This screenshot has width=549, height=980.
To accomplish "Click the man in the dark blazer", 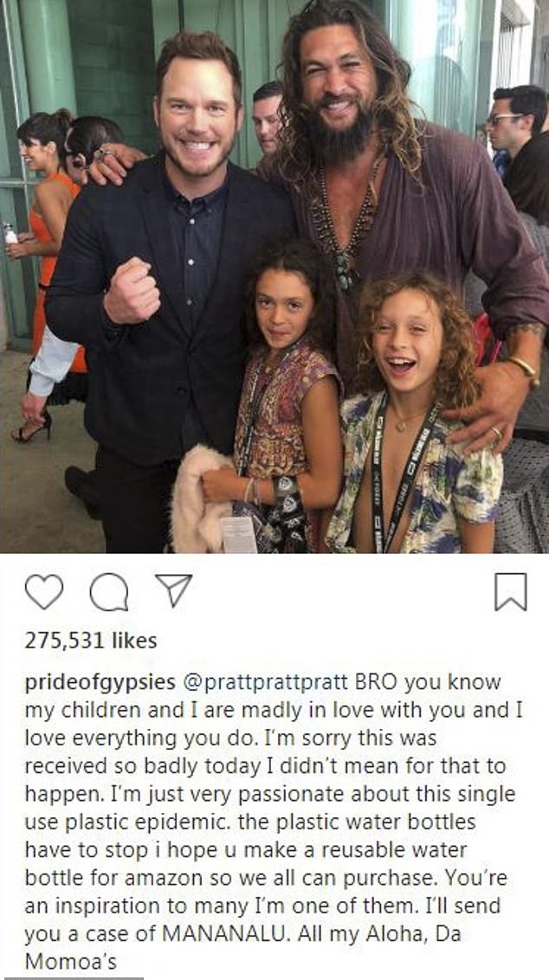I will [x=169, y=281].
